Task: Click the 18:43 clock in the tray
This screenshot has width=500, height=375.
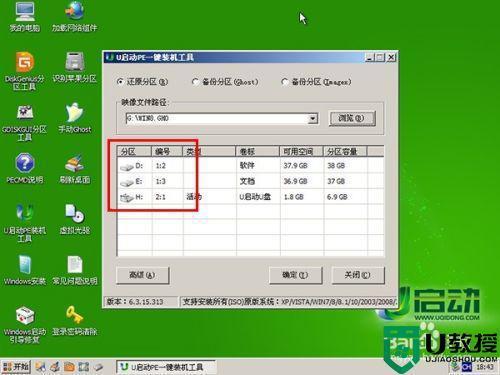Action: tap(484, 367)
